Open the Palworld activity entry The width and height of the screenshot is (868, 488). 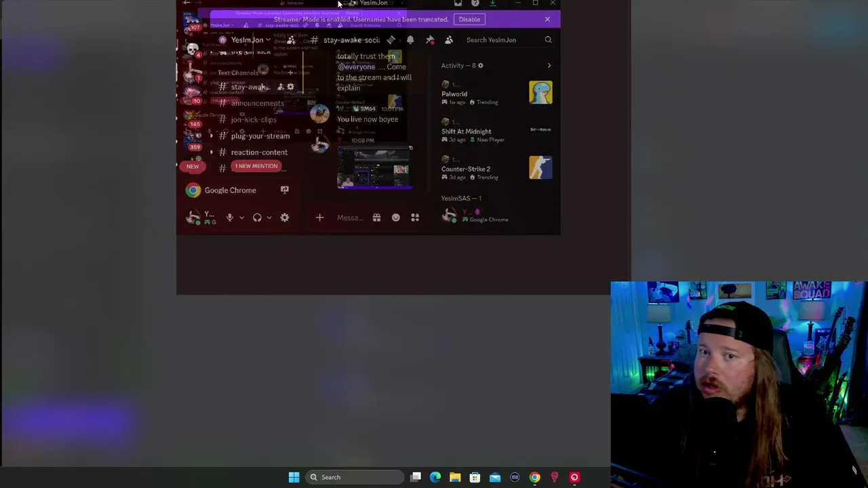point(496,94)
